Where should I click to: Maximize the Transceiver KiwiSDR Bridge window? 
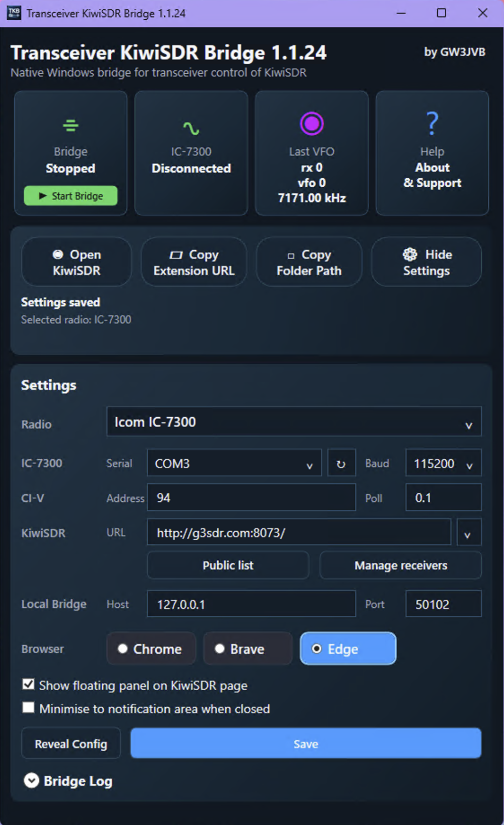[441, 13]
